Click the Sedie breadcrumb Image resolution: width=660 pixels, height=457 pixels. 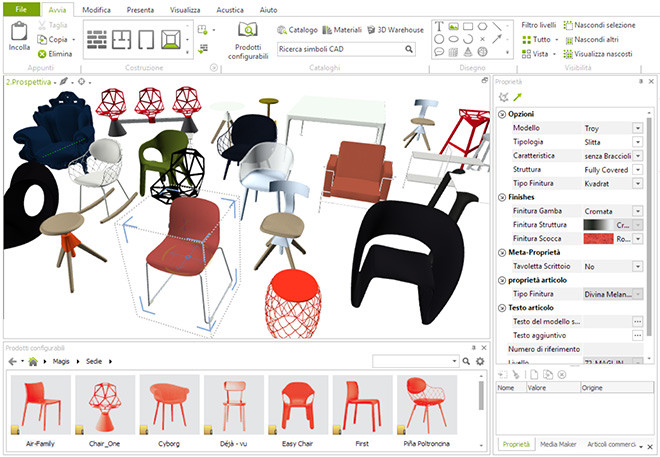point(94,361)
